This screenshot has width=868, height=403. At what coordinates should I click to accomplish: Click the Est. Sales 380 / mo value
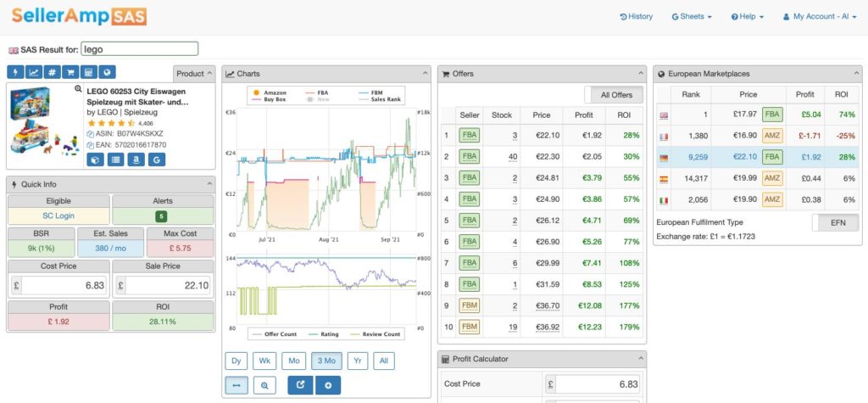coord(110,249)
